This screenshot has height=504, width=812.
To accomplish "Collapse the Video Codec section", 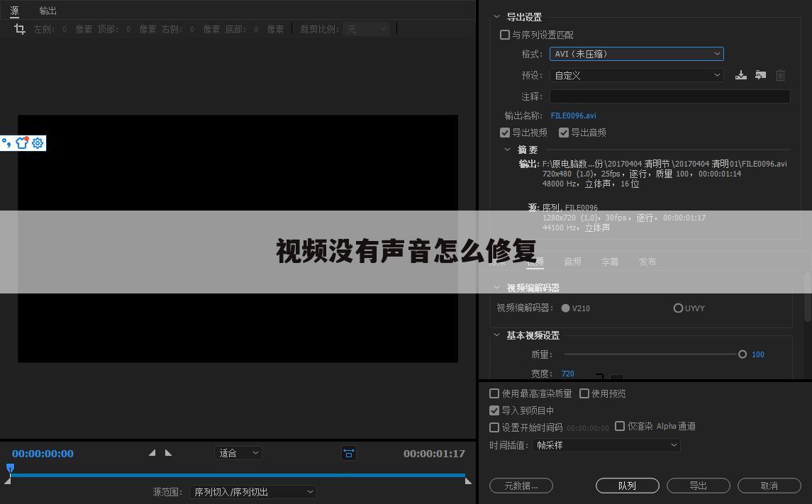I will coord(496,288).
